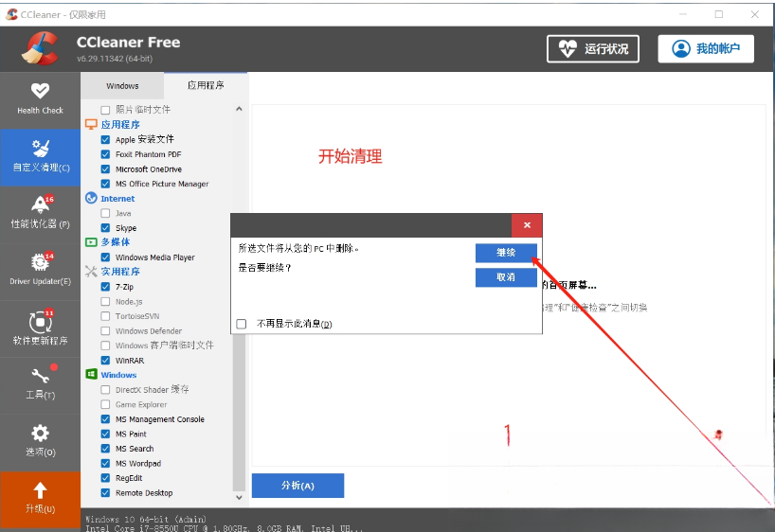The image size is (775, 532).
Task: Uncheck the Skype checkbox
Action: [x=105, y=228]
